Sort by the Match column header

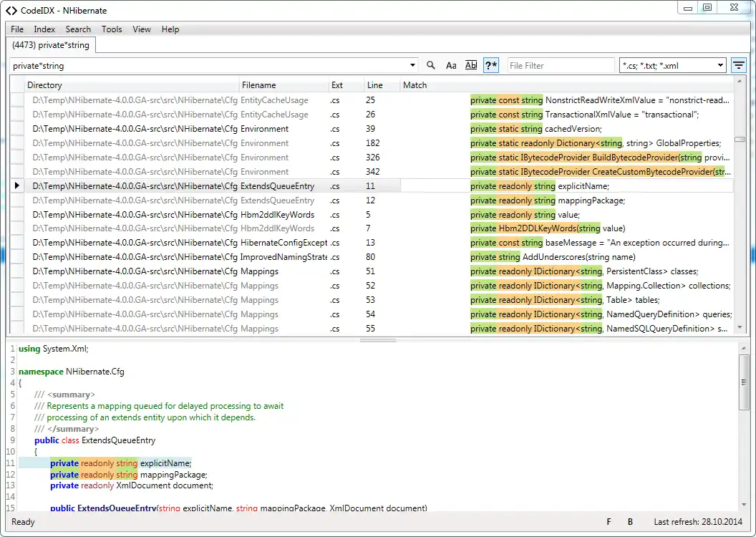566,84
